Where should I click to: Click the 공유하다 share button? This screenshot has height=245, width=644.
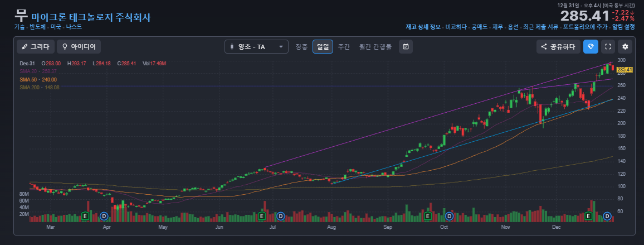coord(559,46)
